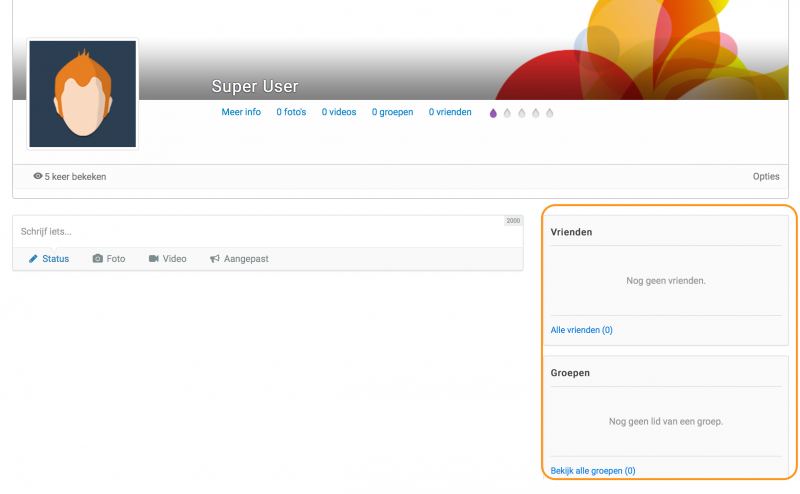Click the Nog geen vrienden. message
Image resolution: width=800 pixels, height=494 pixels.
tap(666, 281)
